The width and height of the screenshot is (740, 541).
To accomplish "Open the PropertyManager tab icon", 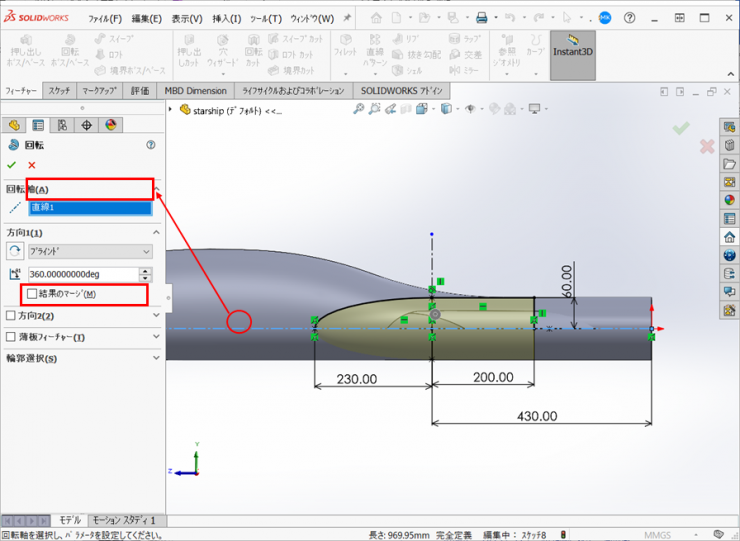I will tap(38, 125).
